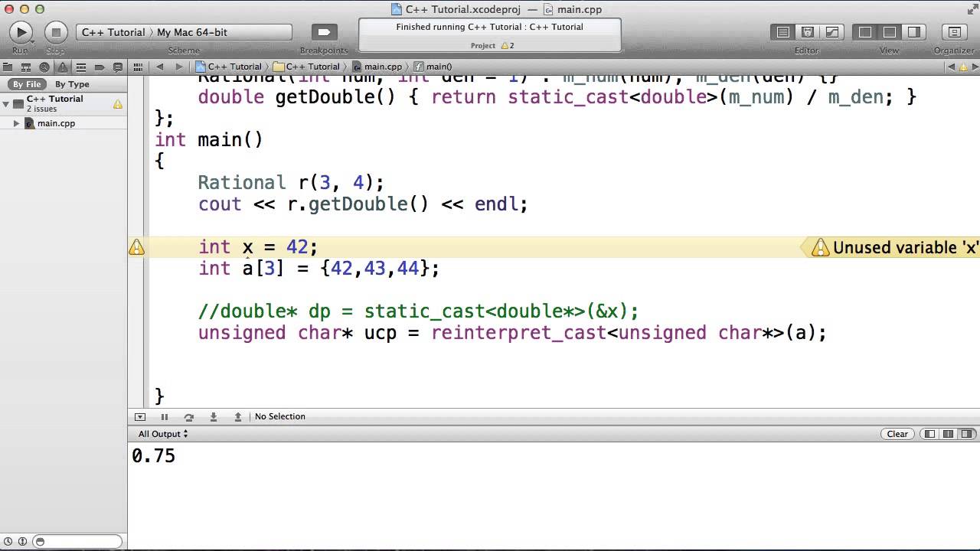This screenshot has width=980, height=551.
Task: Open main() function list in jump bar
Action: (433, 67)
